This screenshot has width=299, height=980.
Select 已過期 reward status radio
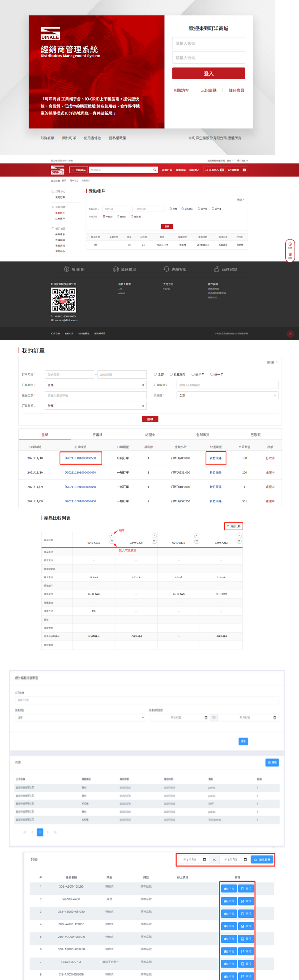tap(132, 217)
